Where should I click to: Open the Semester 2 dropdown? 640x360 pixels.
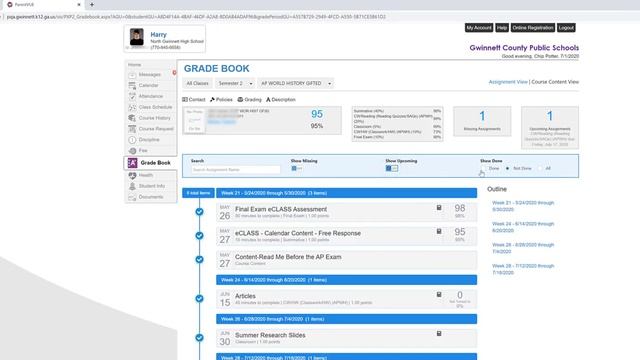235,83
